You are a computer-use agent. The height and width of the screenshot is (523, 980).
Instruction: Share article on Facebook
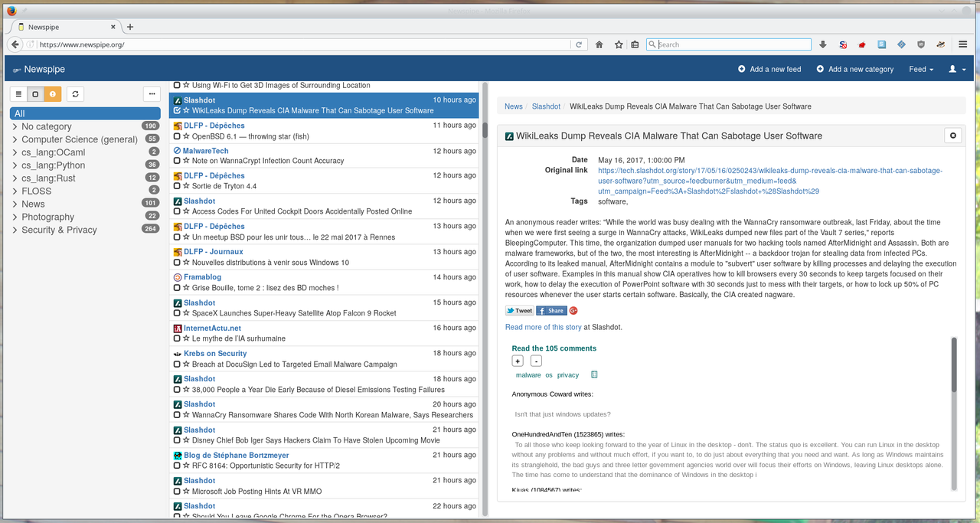[551, 311]
